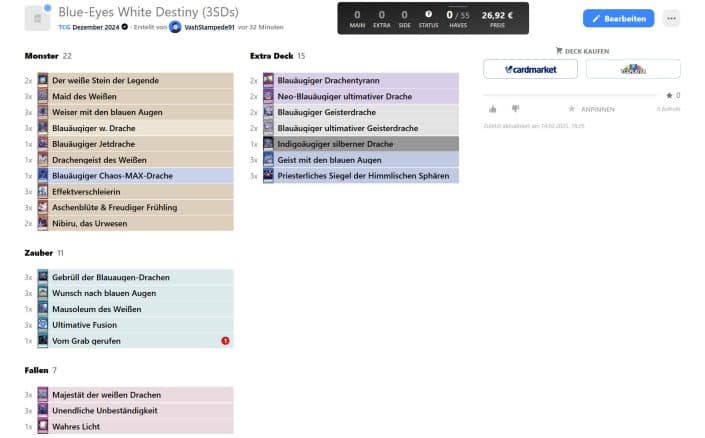Click the Fallen section heading
Image resolution: width=705 pixels, height=438 pixels.
(x=36, y=370)
